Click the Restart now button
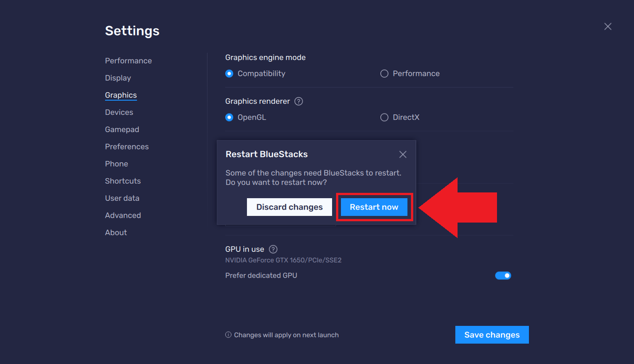Viewport: 634px width, 364px height. [374, 207]
